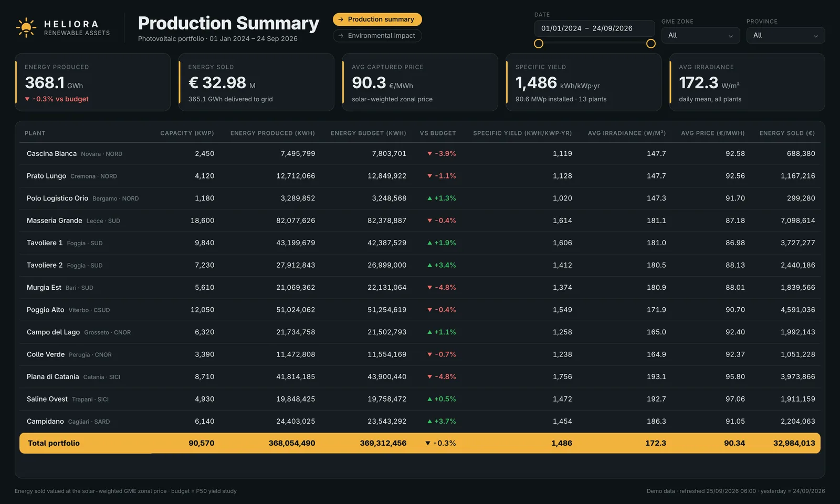Sort by Energy Sold (€) header

(787, 133)
